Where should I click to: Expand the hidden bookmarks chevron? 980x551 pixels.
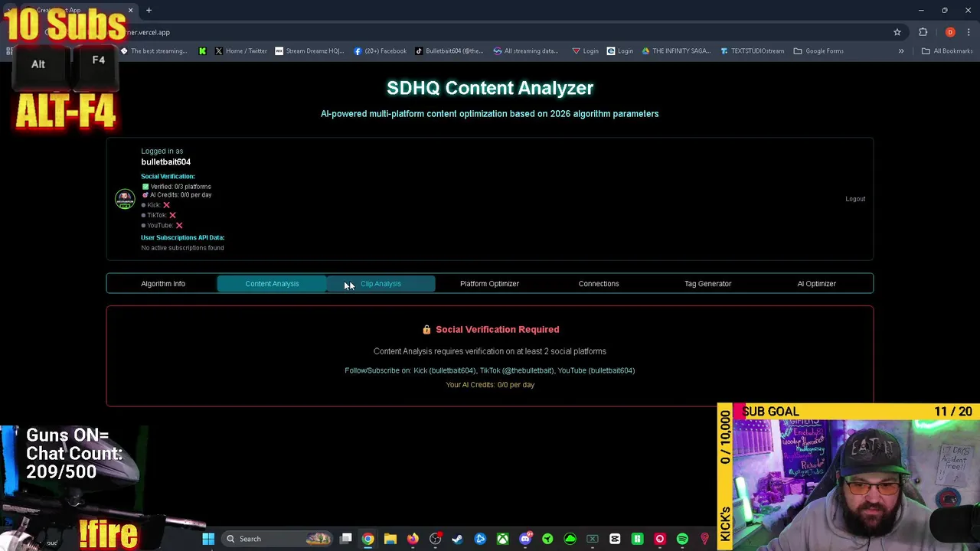click(x=901, y=51)
